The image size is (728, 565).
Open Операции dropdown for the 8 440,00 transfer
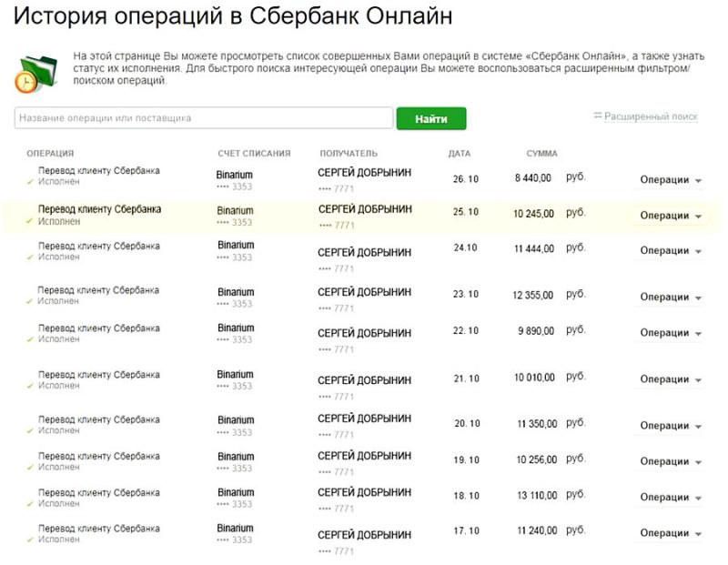(670, 179)
